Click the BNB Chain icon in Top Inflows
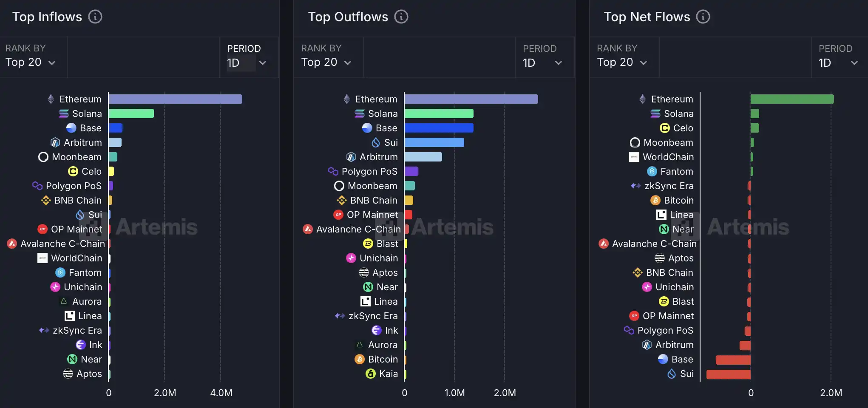The width and height of the screenshot is (868, 408). (46, 200)
